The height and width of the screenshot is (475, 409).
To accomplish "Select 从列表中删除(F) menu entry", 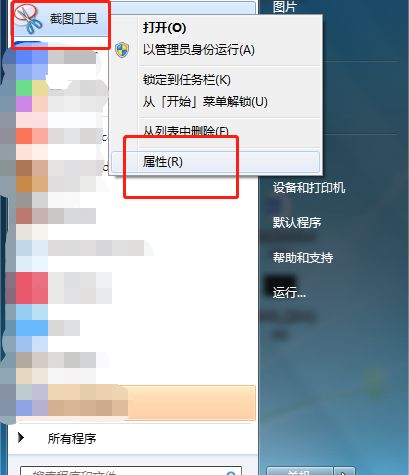I will pyautogui.click(x=186, y=131).
